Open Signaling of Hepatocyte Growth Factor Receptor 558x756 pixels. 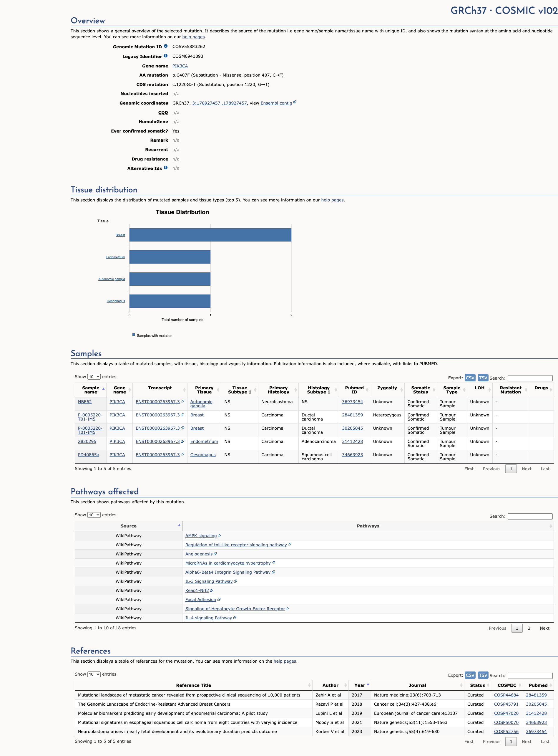click(x=235, y=608)
